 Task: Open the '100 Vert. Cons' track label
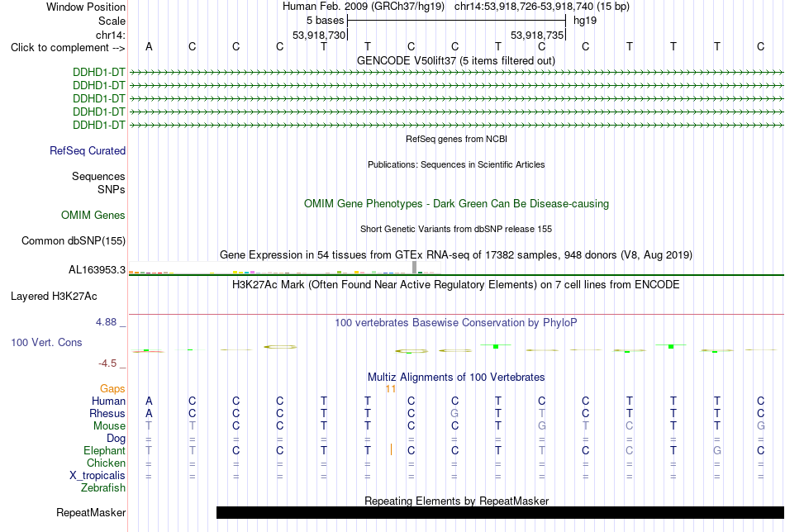[46, 342]
